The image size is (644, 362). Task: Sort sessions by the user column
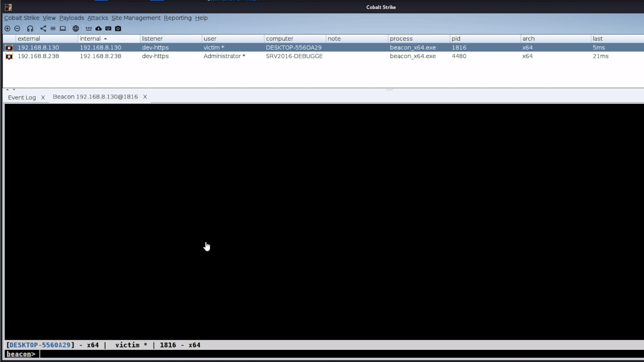(233, 39)
